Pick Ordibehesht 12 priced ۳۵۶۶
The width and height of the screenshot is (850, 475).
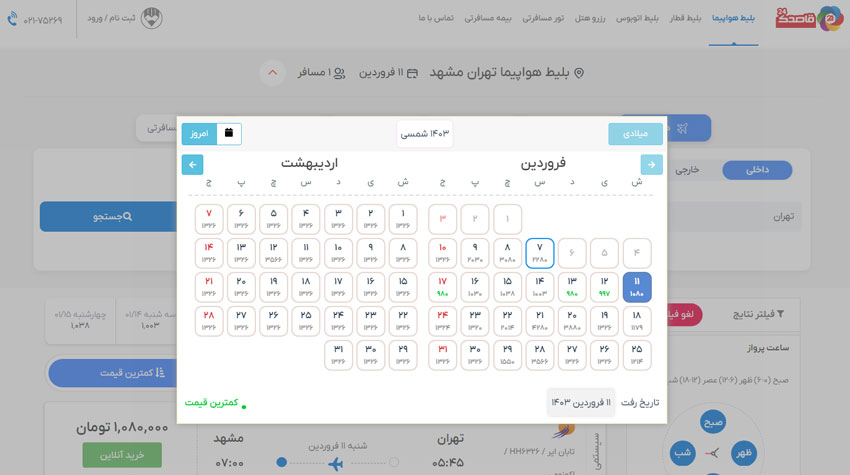(273, 253)
